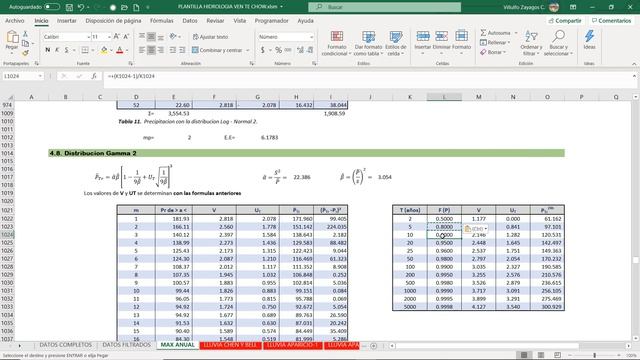Switch to the Datos tab

point(190,21)
